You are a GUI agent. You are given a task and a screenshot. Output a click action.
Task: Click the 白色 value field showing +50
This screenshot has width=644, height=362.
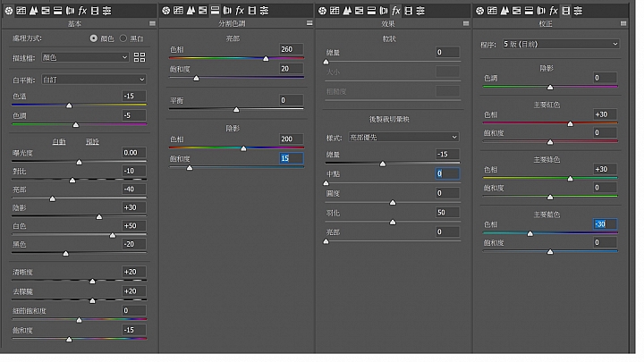134,226
